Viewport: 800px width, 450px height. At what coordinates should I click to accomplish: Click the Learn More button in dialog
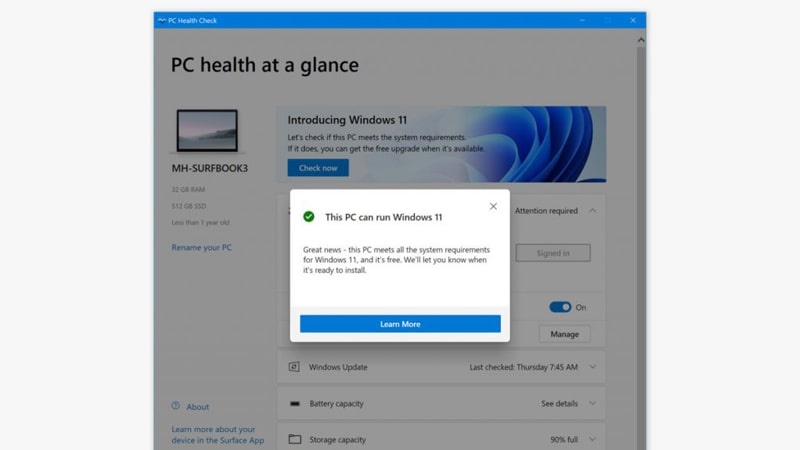(400, 324)
